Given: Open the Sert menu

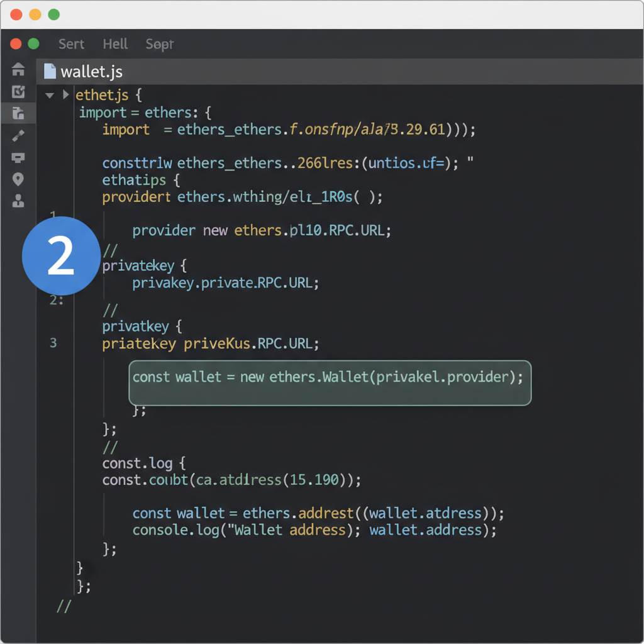Looking at the screenshot, I should tap(70, 44).
